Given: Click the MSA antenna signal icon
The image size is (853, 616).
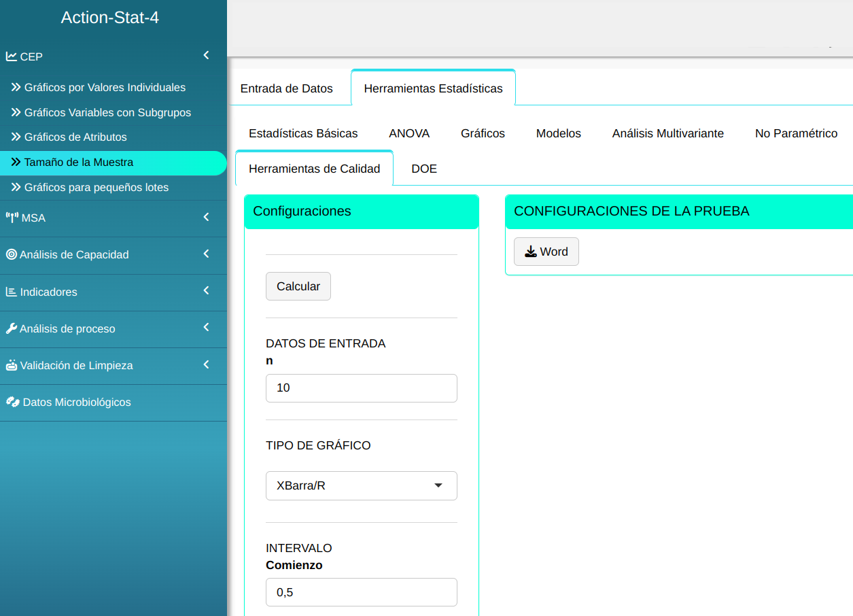Looking at the screenshot, I should [x=12, y=218].
